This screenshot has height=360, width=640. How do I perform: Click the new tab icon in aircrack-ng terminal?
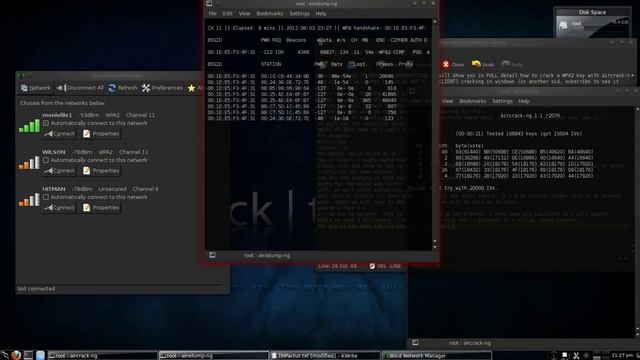[x=415, y=342]
